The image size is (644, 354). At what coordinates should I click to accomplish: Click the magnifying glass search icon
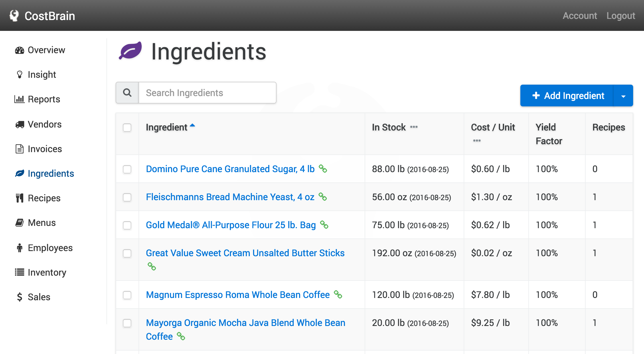tap(127, 93)
